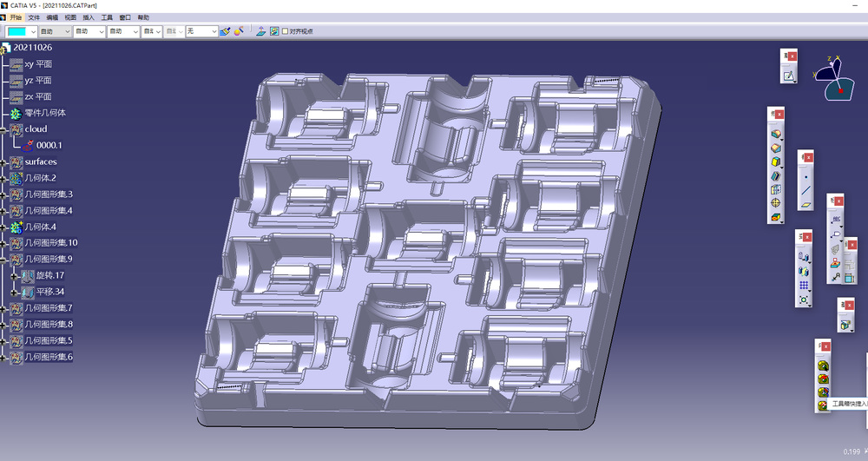Select the Point tool in reference elements toolbar
868x461 pixels.
tap(806, 177)
